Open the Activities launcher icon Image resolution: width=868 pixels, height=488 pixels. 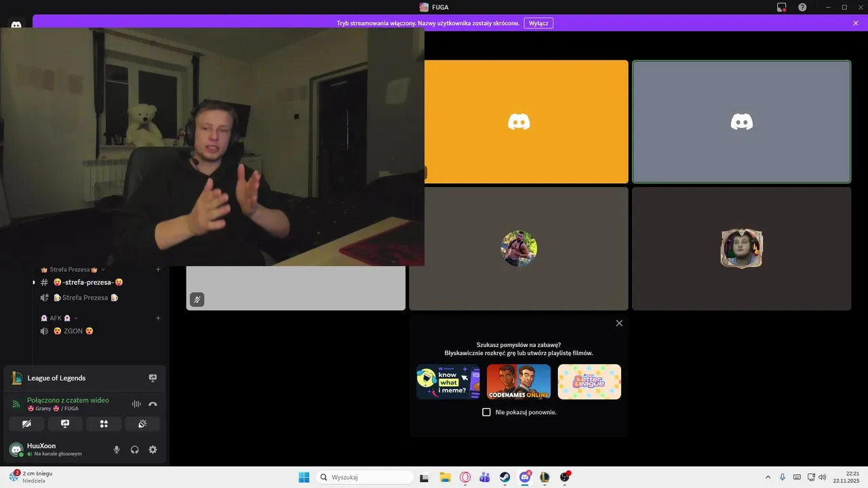[x=104, y=424]
